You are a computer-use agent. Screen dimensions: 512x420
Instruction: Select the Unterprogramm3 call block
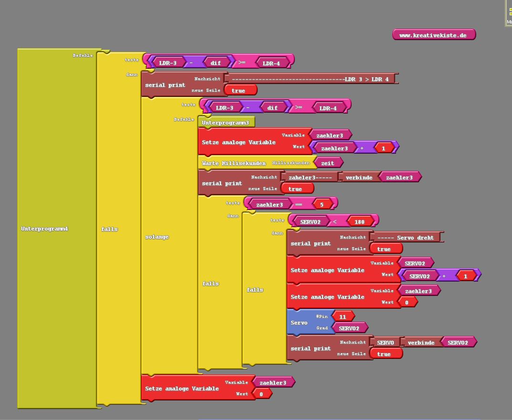click(x=226, y=123)
